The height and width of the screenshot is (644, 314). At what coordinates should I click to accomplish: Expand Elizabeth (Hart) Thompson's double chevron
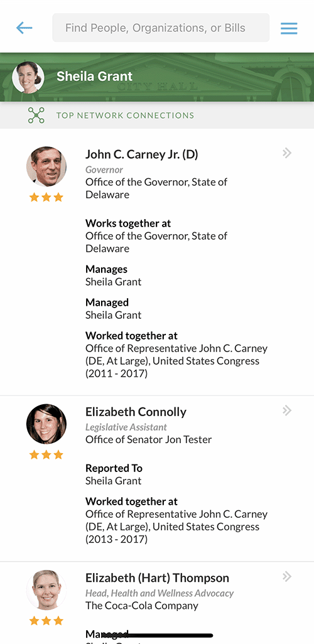(x=287, y=577)
